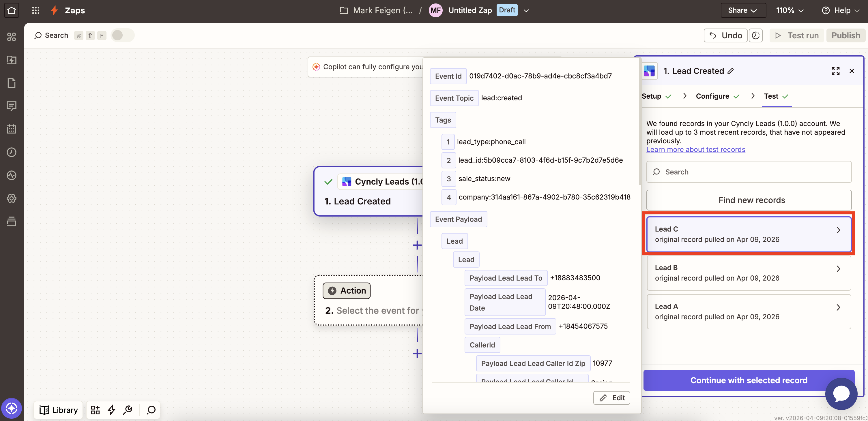Open the chat support bubble
Image resolution: width=868 pixels, height=421 pixels.
(x=841, y=393)
